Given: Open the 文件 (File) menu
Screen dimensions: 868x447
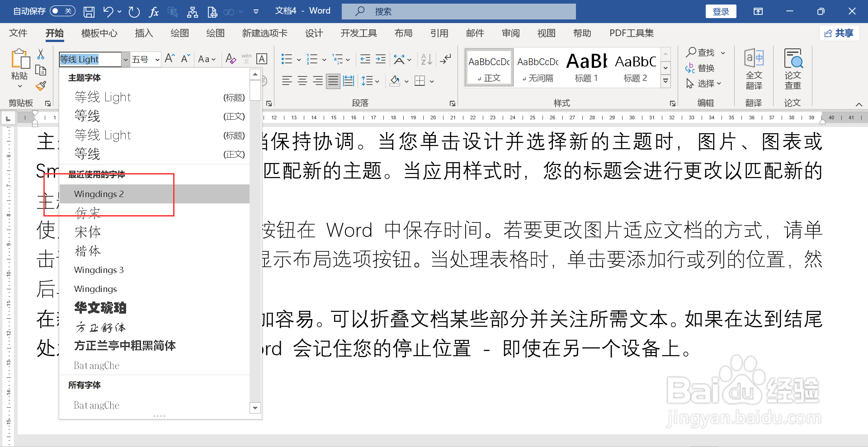Looking at the screenshot, I should (x=18, y=33).
